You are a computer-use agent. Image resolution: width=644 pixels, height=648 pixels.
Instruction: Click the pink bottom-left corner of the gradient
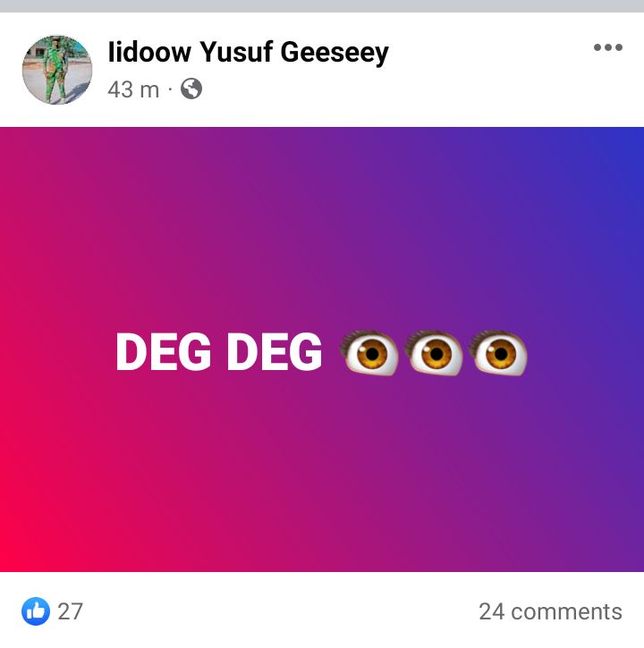(x=16, y=554)
